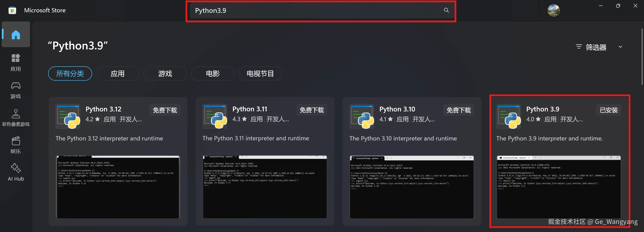Image resolution: width=644 pixels, height=232 pixels.
Task: Enable the 电影 category filter
Action: tap(212, 73)
